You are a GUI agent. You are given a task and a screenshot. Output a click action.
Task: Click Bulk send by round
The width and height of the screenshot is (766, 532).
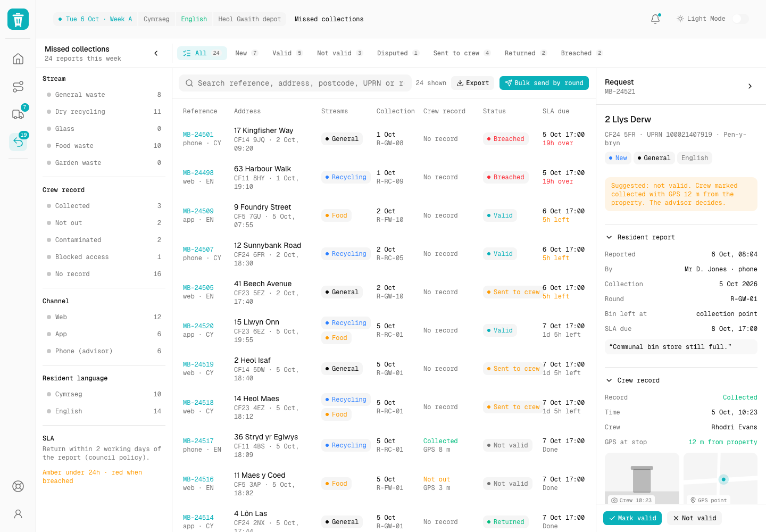544,83
